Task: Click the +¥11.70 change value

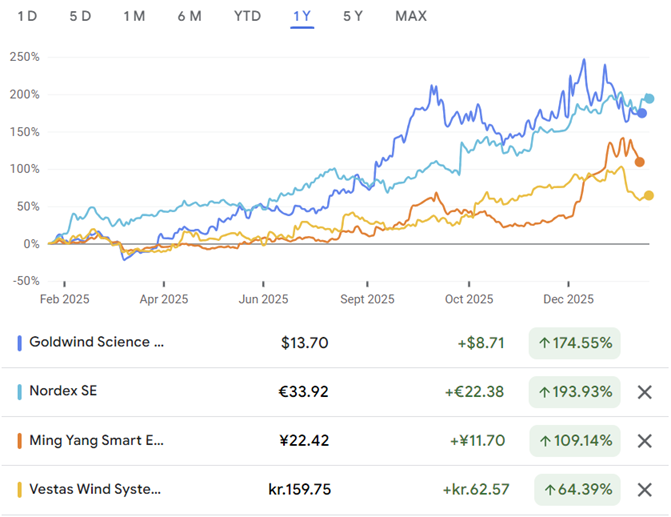Action: click(478, 441)
